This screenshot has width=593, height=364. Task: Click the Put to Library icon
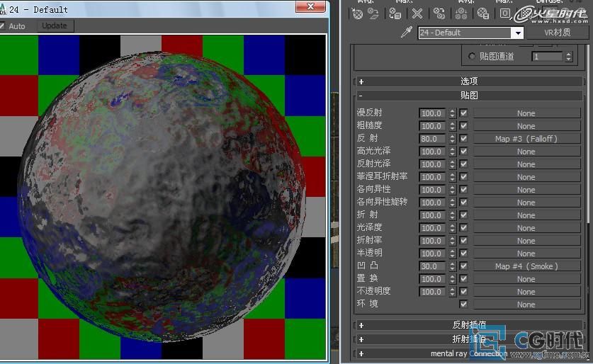(483, 14)
